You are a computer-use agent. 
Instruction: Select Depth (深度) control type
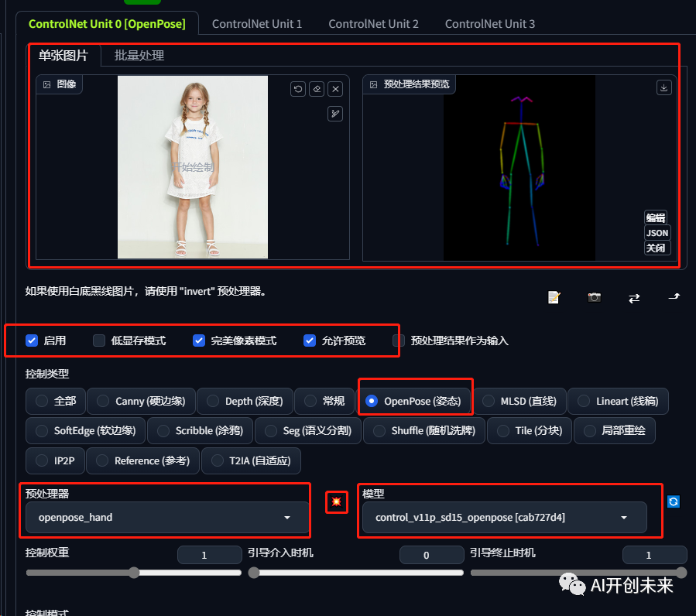tap(245, 401)
